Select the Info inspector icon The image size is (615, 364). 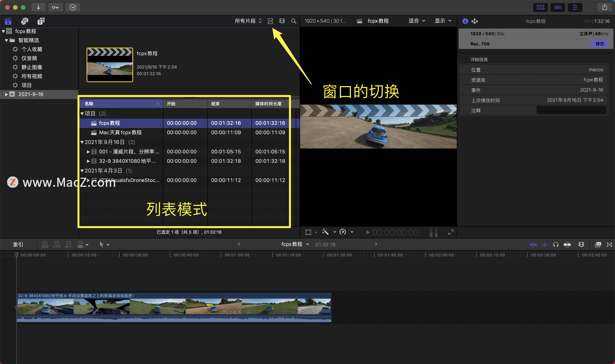point(465,21)
